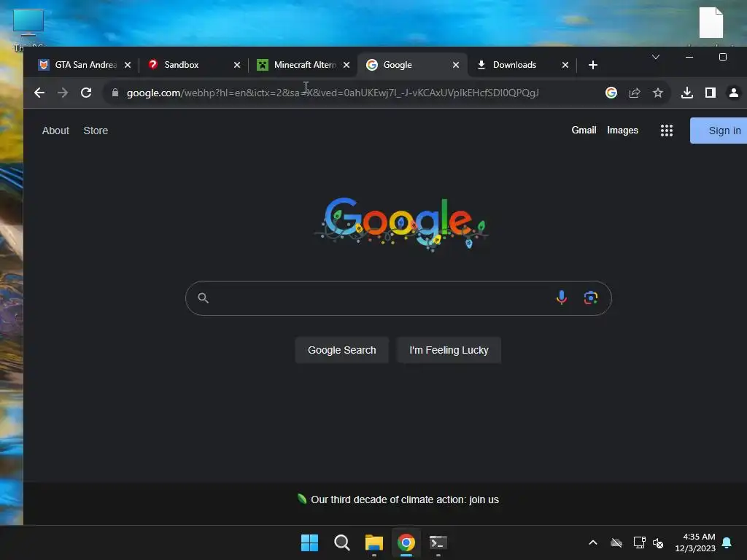
Task: View site information via the lock icon
Action: tap(115, 93)
